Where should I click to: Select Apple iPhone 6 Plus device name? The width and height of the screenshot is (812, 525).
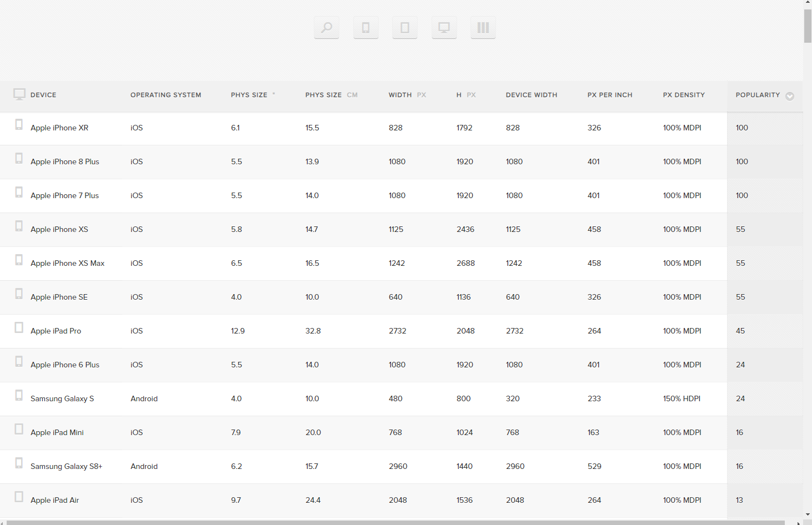(65, 365)
